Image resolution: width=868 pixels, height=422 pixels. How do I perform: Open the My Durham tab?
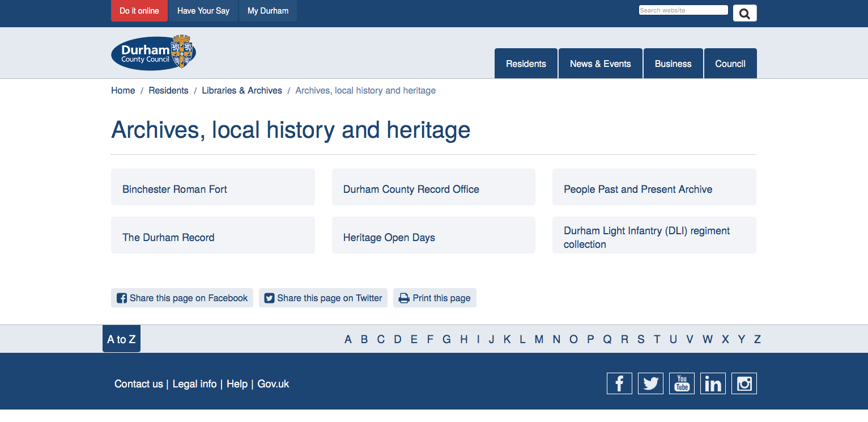(268, 11)
